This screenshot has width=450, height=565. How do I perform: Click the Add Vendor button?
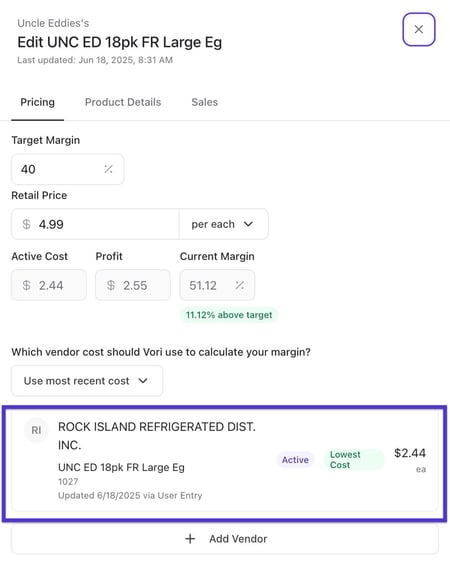tap(225, 539)
